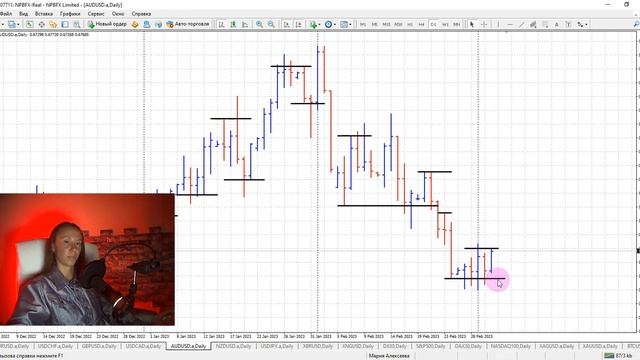This screenshot has height=360, width=640.
Task: Switch to NZDUSD.a,Daily chart tab
Action: [233, 346]
